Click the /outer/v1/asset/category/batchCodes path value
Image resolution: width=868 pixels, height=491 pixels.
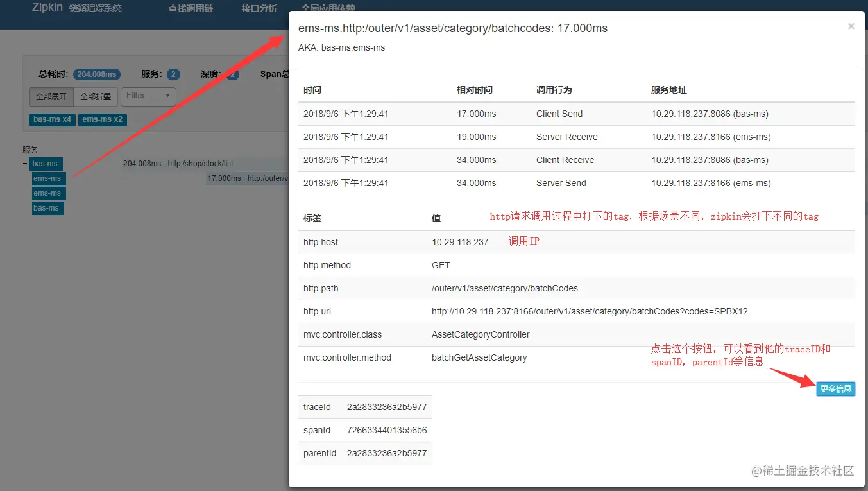pyautogui.click(x=505, y=288)
